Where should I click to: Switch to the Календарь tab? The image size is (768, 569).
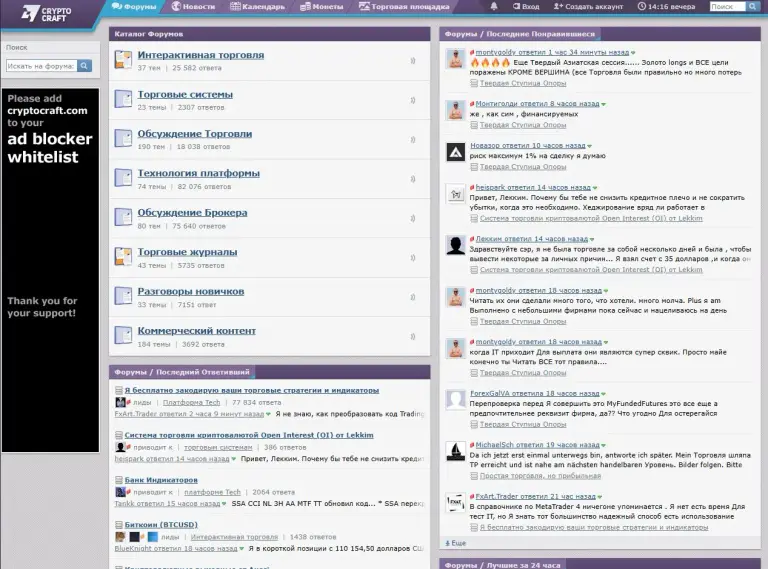point(257,6)
